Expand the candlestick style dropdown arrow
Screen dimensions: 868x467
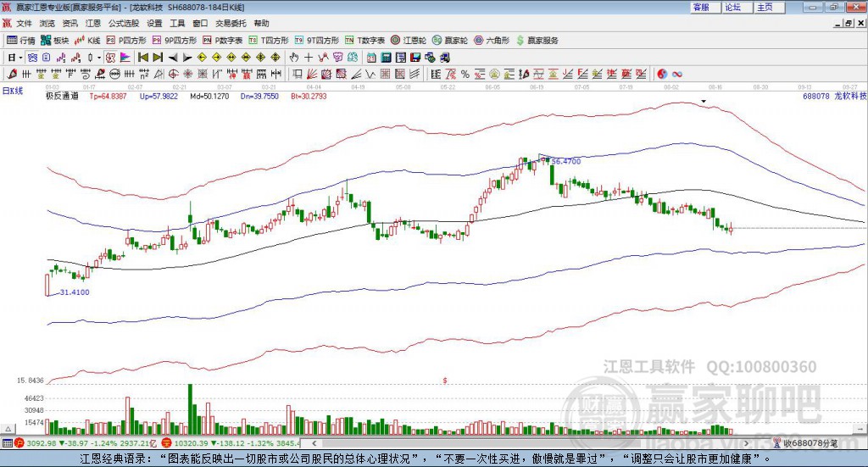click(x=99, y=58)
